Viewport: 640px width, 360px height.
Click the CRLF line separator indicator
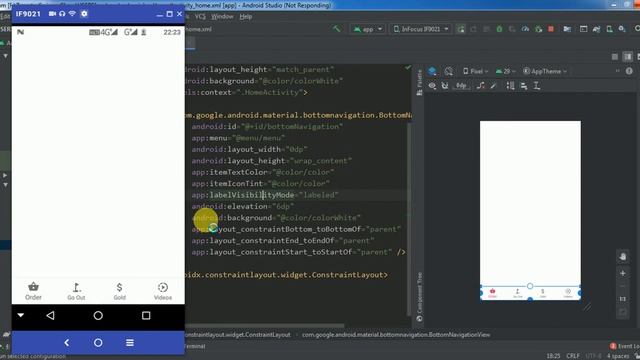[x=573, y=356]
